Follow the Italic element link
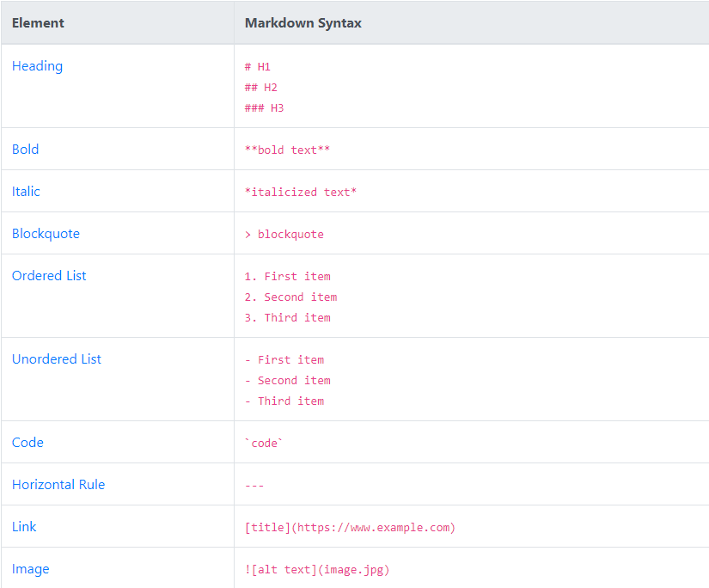 pyautogui.click(x=26, y=192)
